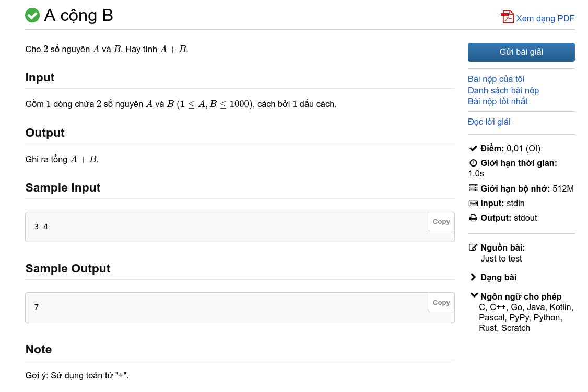Click the keyboard icon next to Input
Image resolution: width=588 pixels, height=392 pixels.
coord(473,203)
